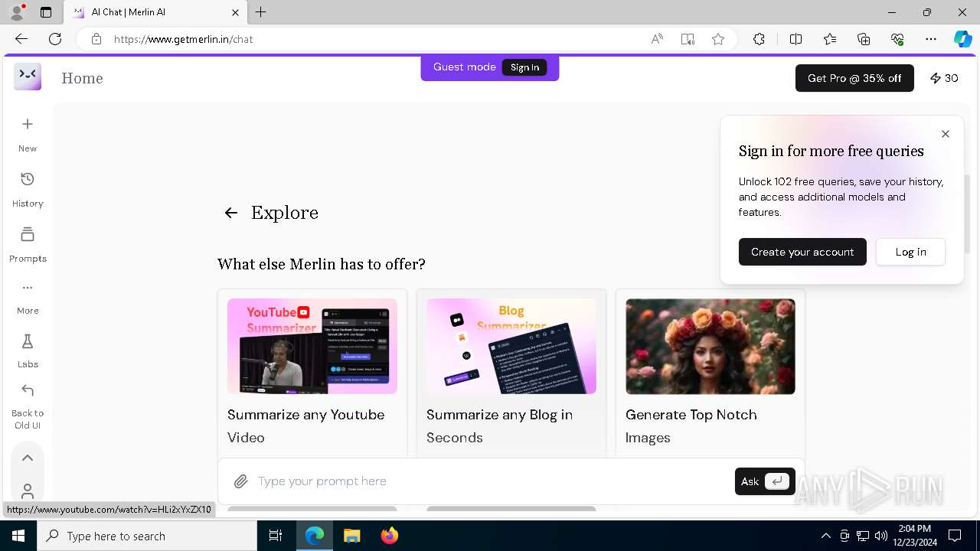Open the user profile icon in sidebar
This screenshot has height=551, width=980.
point(28,491)
